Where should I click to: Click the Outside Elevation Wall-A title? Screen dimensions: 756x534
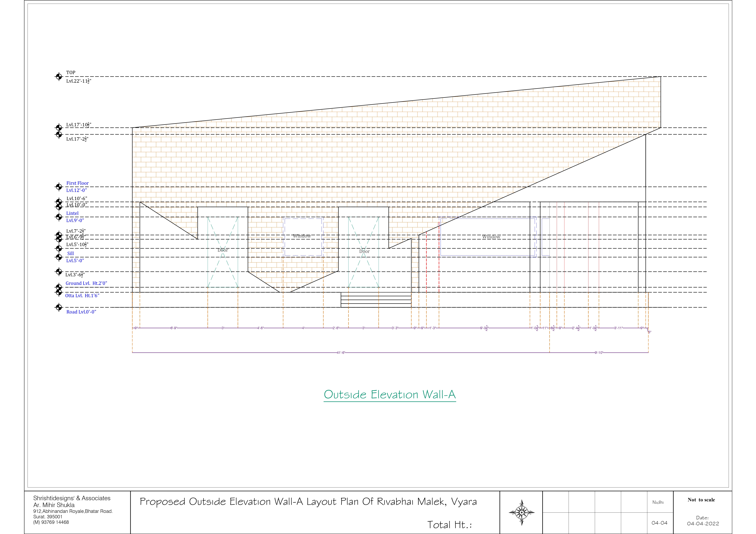coord(390,394)
